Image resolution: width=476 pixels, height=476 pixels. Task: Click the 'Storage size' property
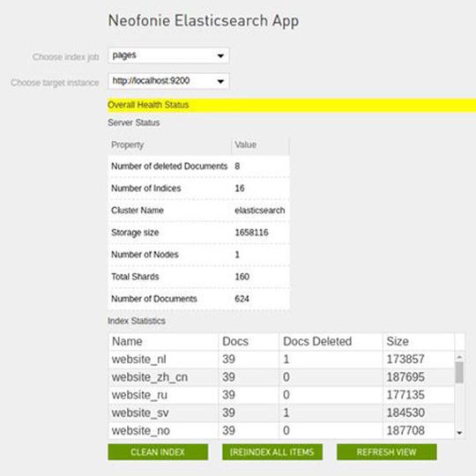[135, 233]
